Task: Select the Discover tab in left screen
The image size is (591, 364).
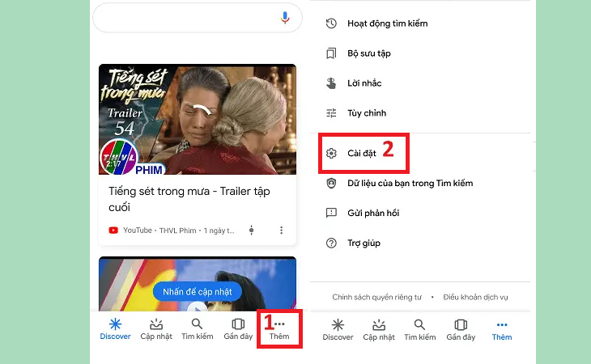Action: [115, 328]
